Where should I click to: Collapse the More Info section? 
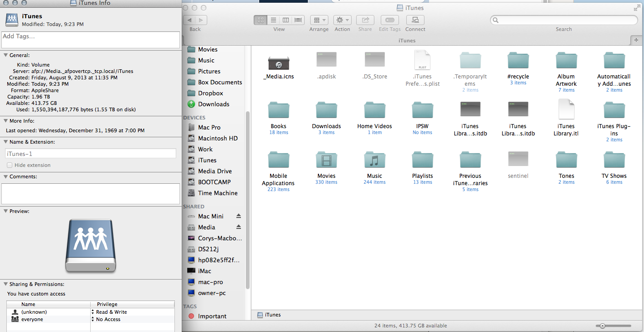click(x=5, y=121)
